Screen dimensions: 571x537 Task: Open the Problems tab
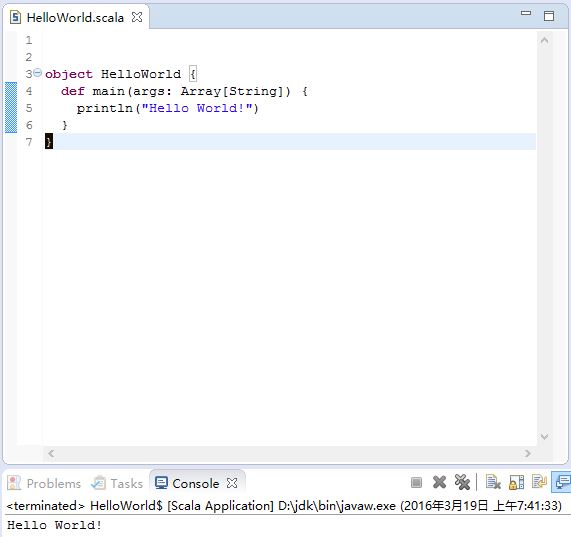(54, 483)
